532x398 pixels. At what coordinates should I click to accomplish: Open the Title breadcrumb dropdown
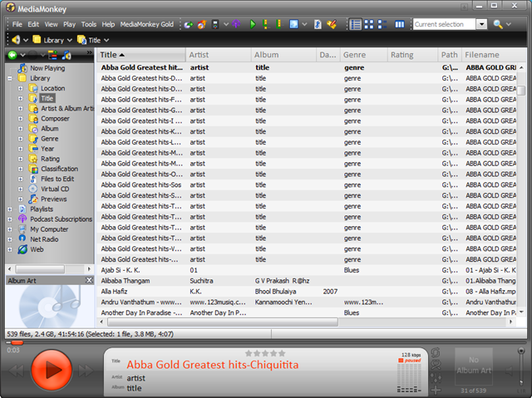click(106, 41)
